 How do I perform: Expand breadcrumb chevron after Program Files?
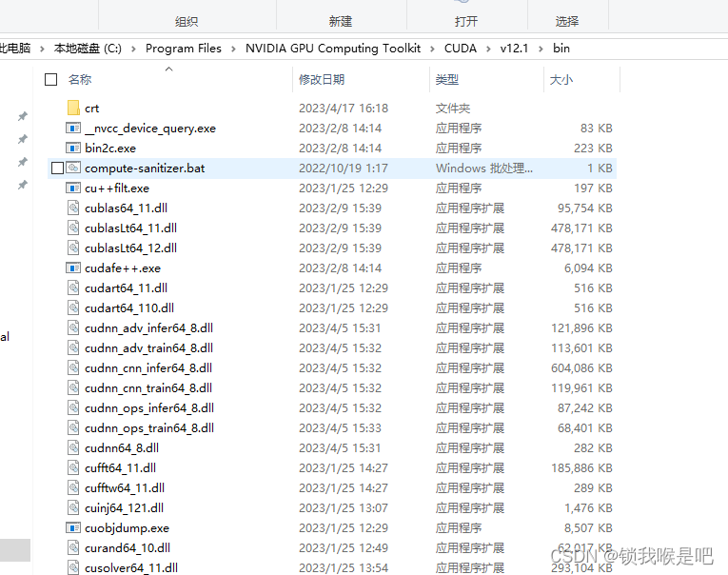pos(233,49)
